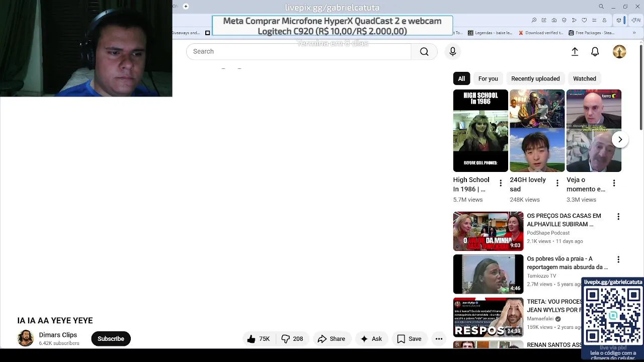Click the YouTube upload arrow icon
Image resolution: width=644 pixels, height=362 pixels.
(x=575, y=51)
